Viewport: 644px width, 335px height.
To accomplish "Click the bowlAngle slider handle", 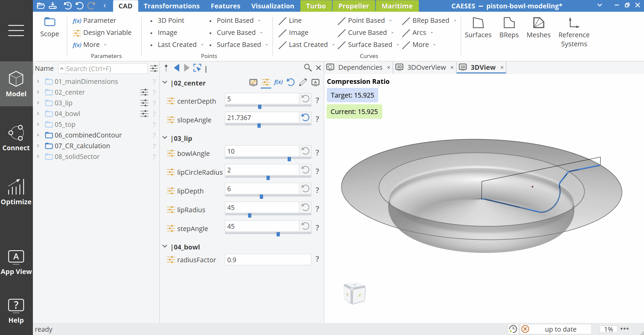I will tap(289, 159).
